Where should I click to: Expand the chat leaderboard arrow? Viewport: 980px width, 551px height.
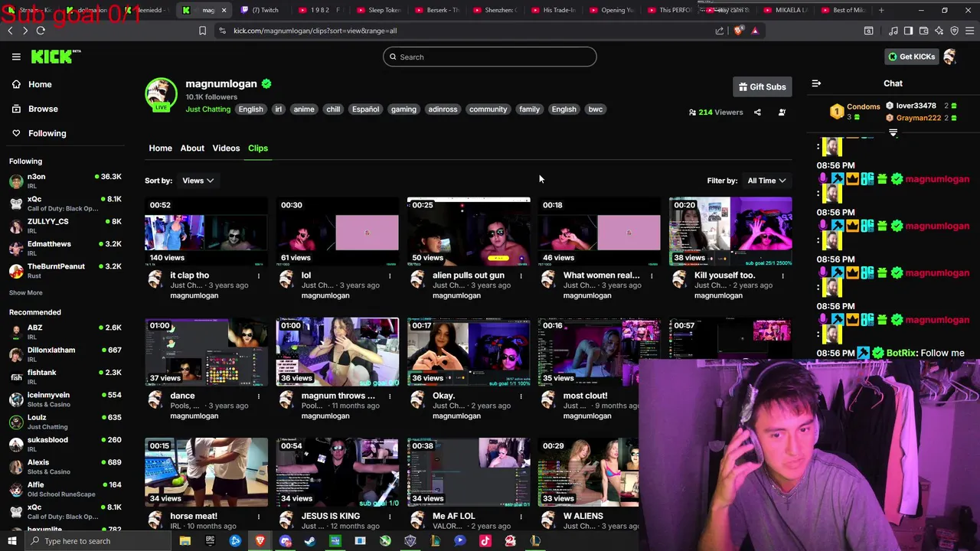[893, 133]
